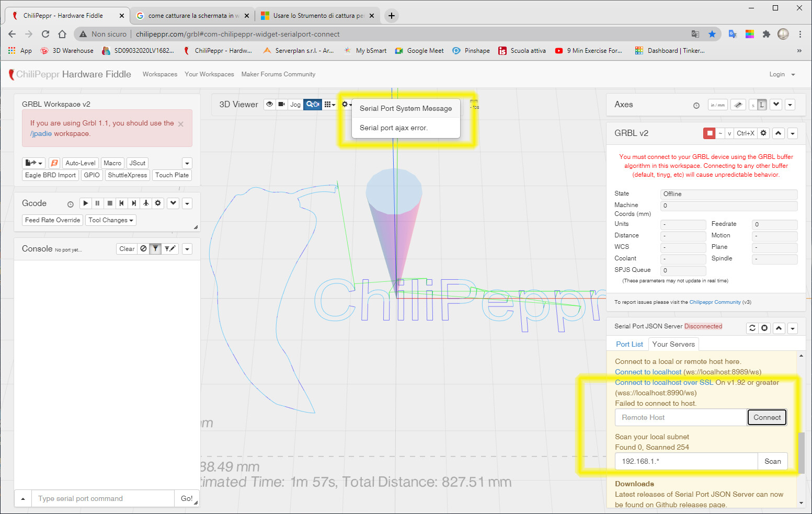The width and height of the screenshot is (812, 514).
Task: Reload the page in Chrome
Action: [x=45, y=34]
